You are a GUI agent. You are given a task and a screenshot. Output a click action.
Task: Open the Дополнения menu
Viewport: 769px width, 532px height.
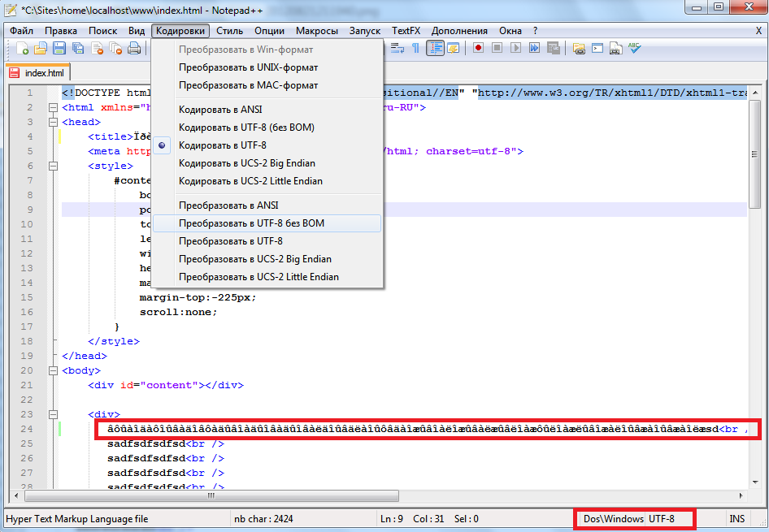[459, 31]
